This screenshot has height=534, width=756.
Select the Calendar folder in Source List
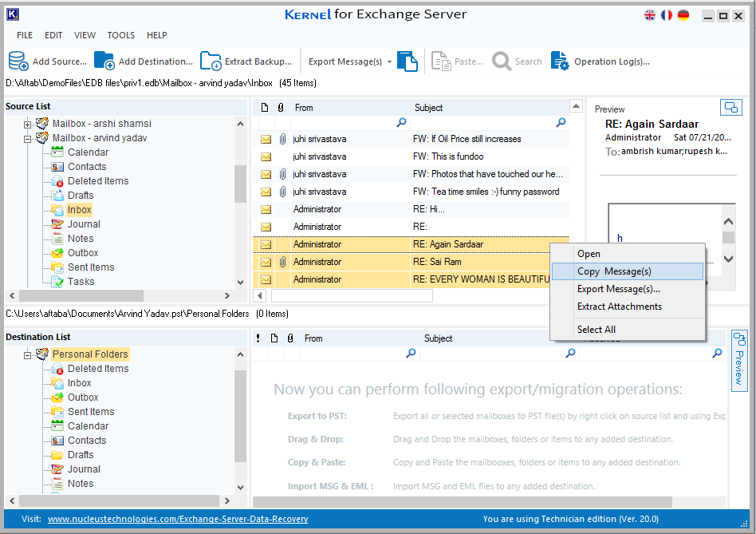pos(88,152)
